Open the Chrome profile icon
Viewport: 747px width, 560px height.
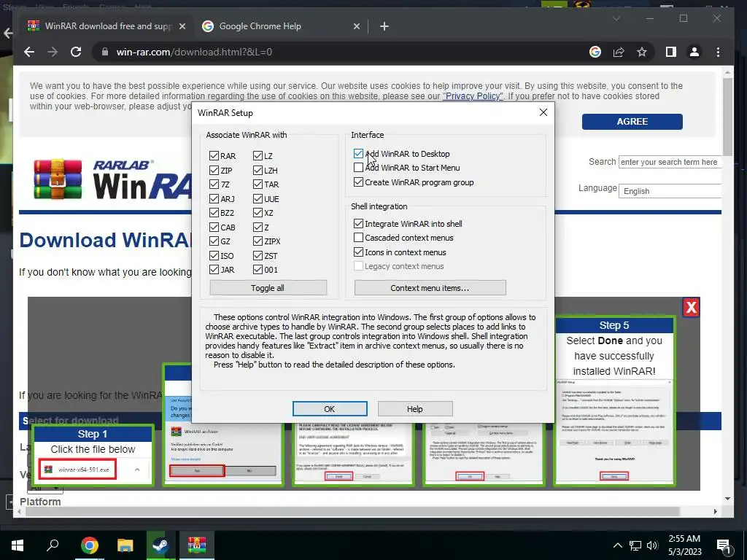point(694,52)
